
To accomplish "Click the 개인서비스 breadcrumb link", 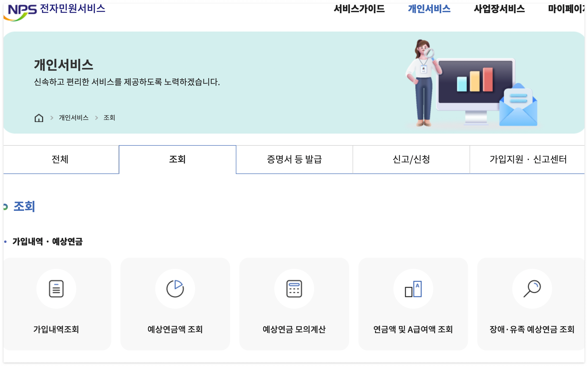I will 74,118.
